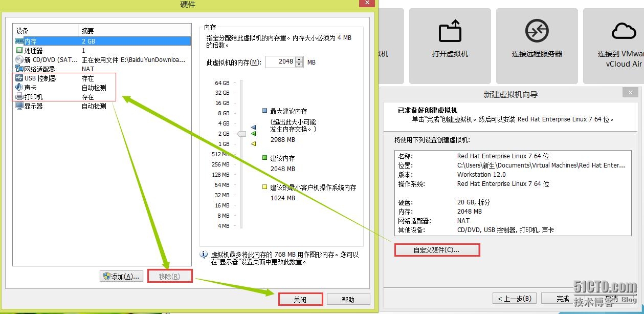Decrease memory with the spinner down arrow
Image resolution: width=644 pixels, height=314 pixels.
click(x=299, y=65)
